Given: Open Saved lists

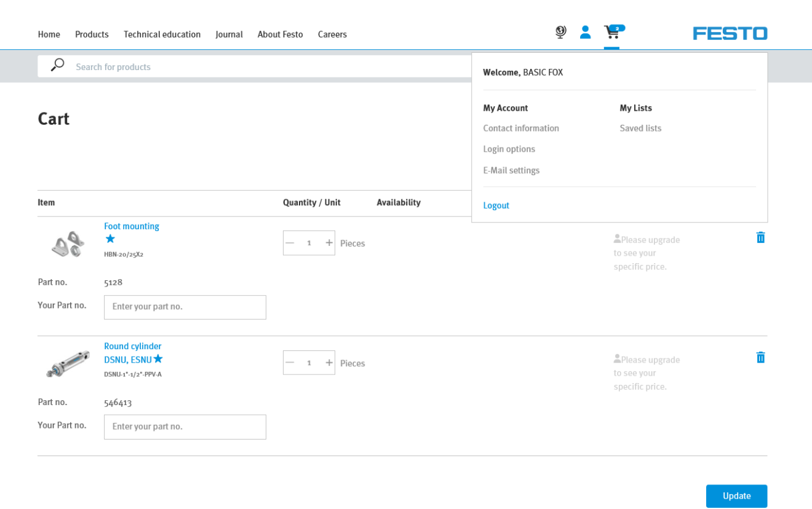Looking at the screenshot, I should tap(640, 128).
